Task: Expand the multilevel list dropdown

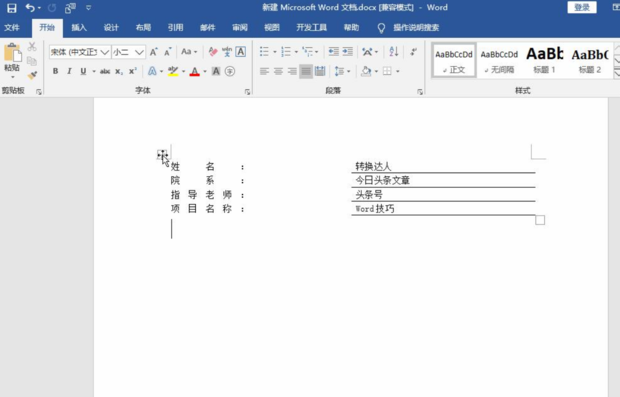Action: point(317,52)
